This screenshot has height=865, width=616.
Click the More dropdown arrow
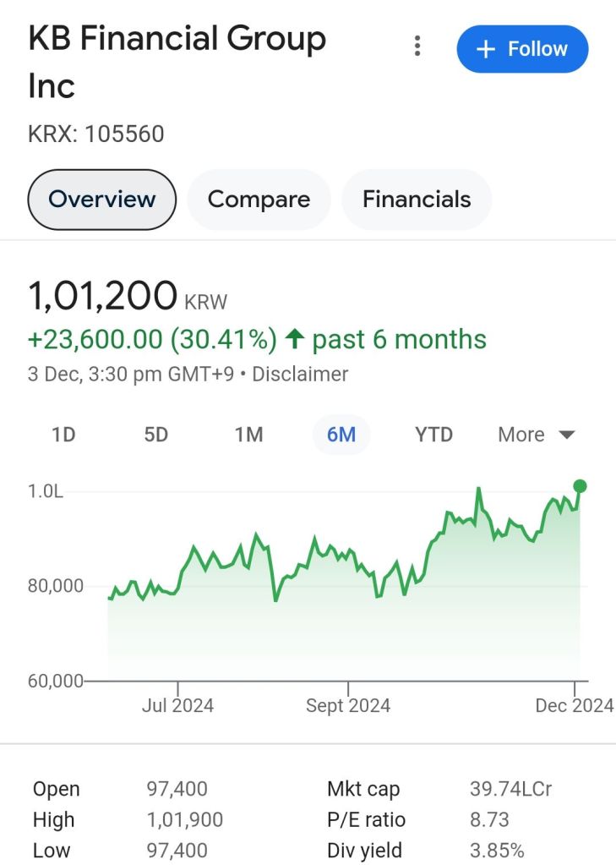567,435
